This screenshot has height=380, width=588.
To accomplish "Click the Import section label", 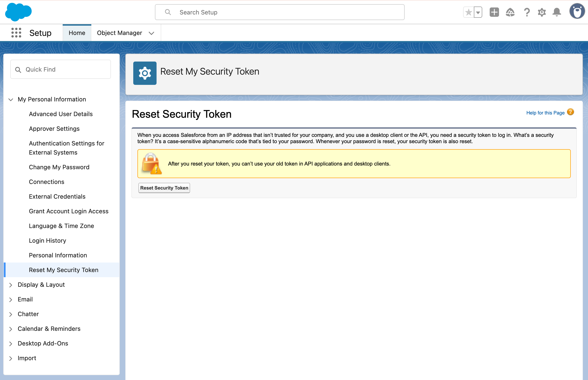I will (27, 358).
